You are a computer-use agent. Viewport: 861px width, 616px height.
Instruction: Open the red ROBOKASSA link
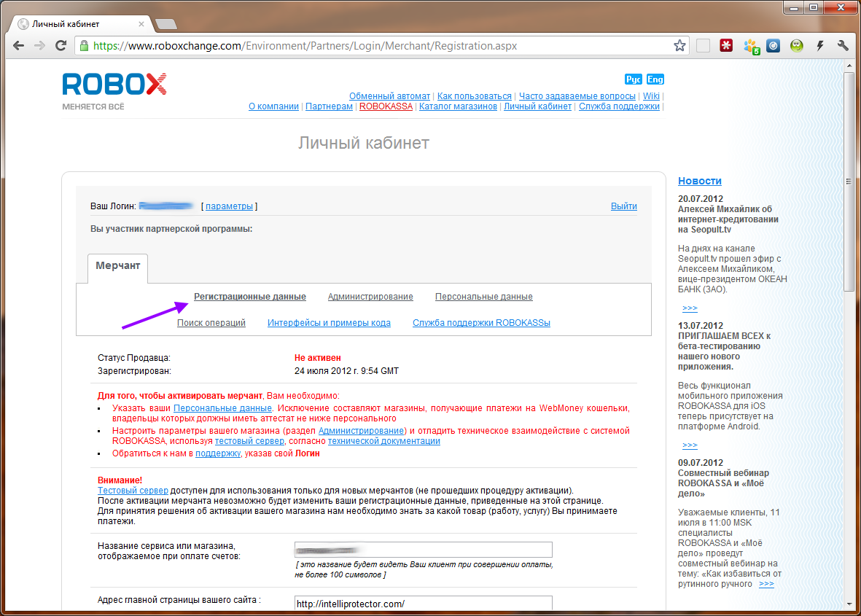[x=386, y=106]
